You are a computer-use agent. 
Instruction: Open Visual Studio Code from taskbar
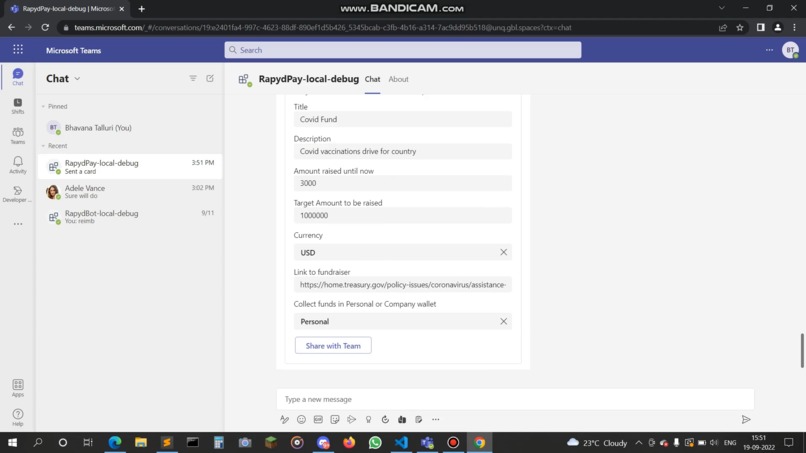tap(401, 442)
